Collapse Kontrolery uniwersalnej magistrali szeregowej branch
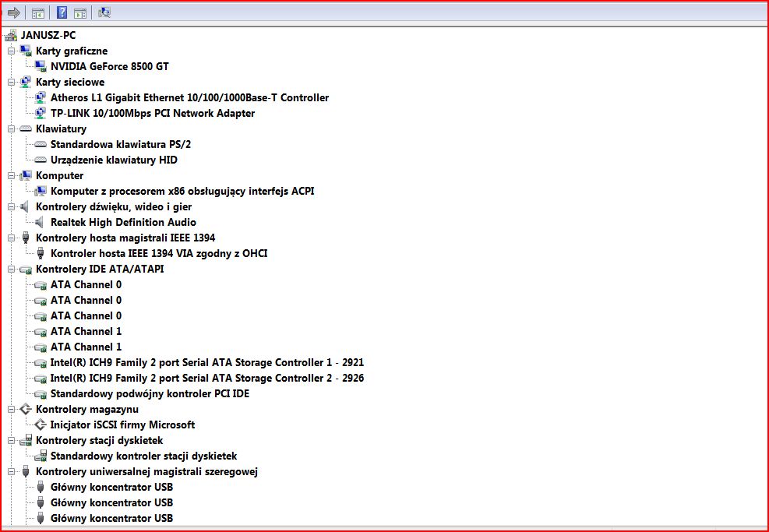The height and width of the screenshot is (532, 769). coord(11,472)
